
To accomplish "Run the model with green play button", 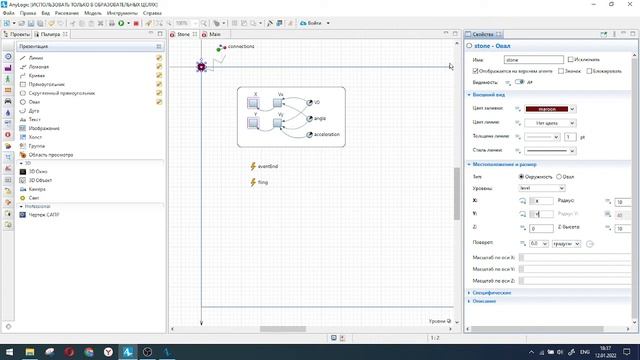I will click(x=121, y=23).
